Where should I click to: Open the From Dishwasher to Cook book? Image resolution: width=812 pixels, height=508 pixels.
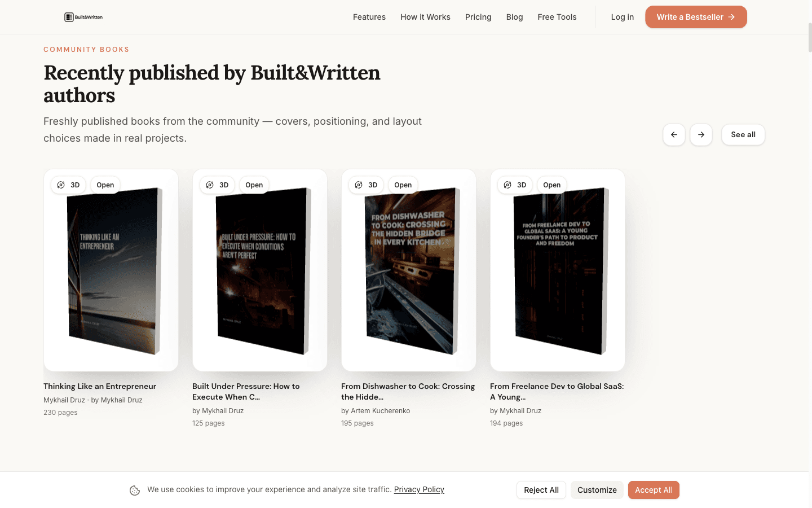coord(403,185)
